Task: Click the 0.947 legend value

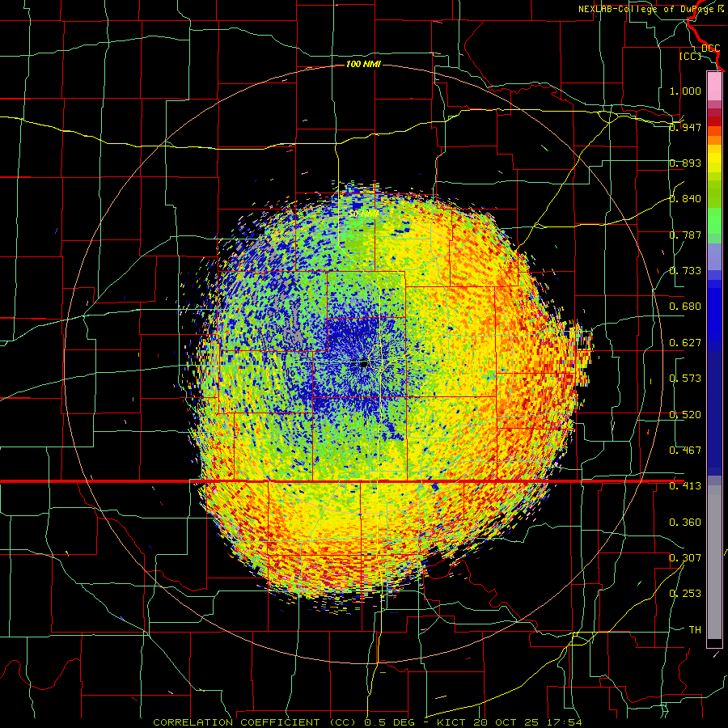Action: coord(685,127)
